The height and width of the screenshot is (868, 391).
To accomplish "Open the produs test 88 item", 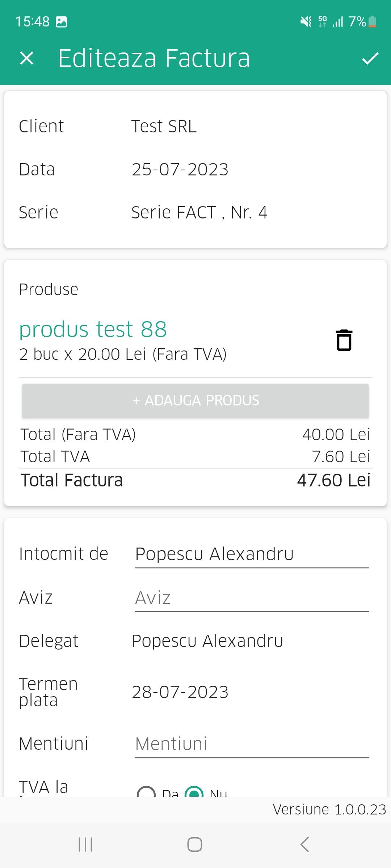I will (x=93, y=329).
